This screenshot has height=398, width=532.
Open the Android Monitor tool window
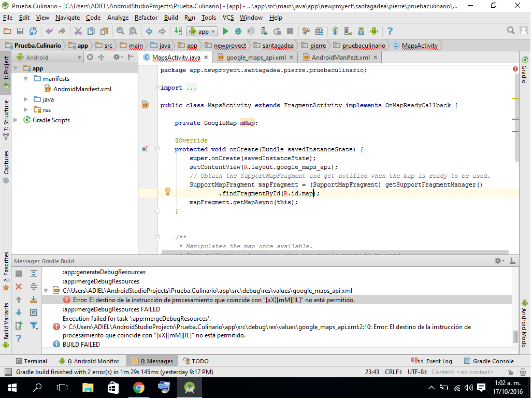[x=89, y=361]
